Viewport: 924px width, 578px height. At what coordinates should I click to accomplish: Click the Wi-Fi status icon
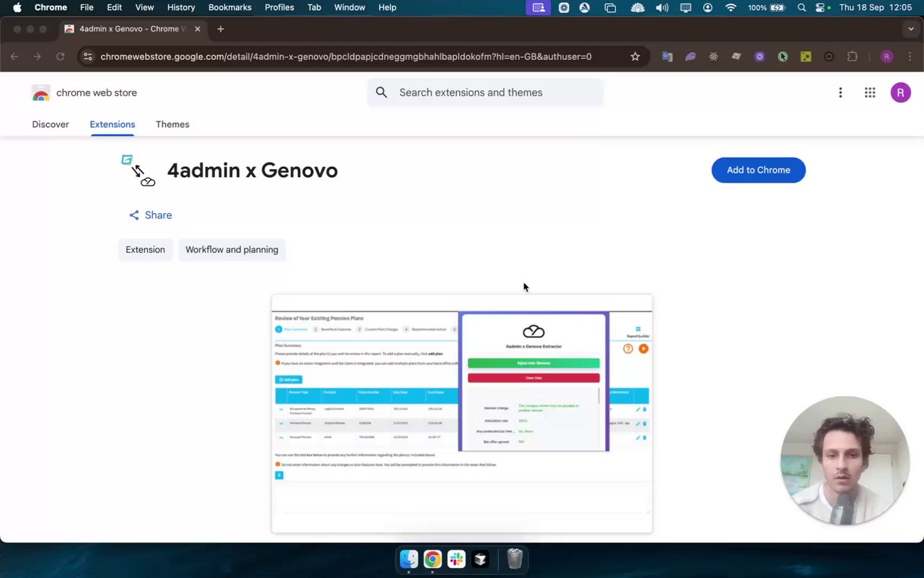731,7
